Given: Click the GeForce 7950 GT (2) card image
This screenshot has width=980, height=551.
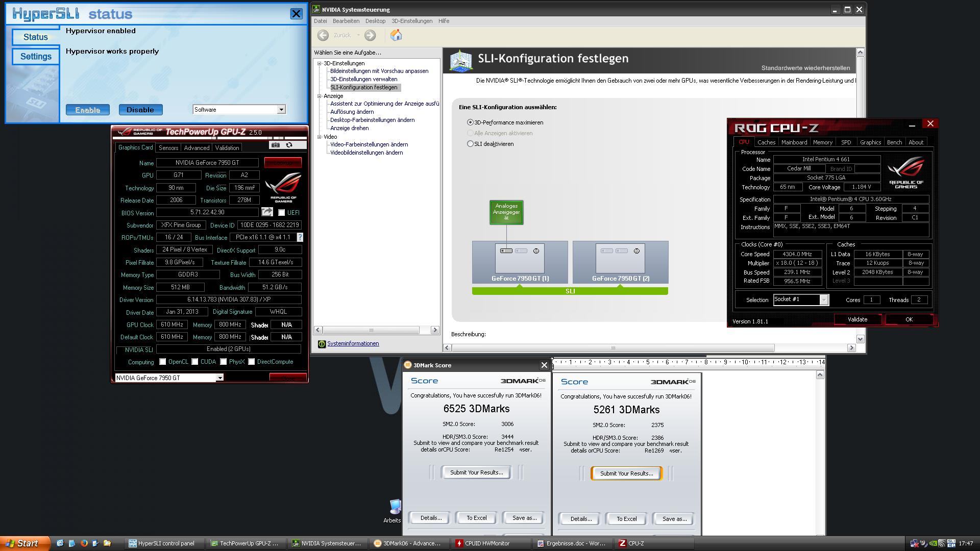Looking at the screenshot, I should (620, 258).
